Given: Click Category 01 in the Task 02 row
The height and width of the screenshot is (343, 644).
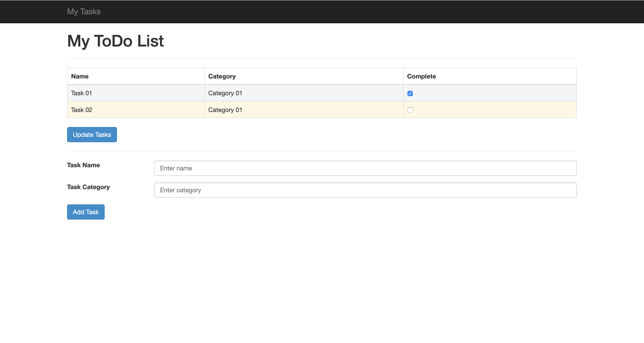Looking at the screenshot, I should pyautogui.click(x=225, y=110).
